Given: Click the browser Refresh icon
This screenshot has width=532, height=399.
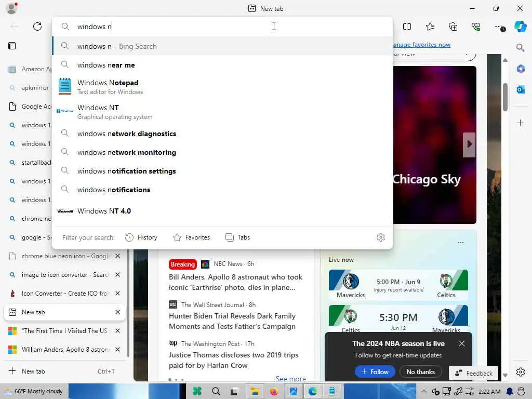Looking at the screenshot, I should point(37,26).
